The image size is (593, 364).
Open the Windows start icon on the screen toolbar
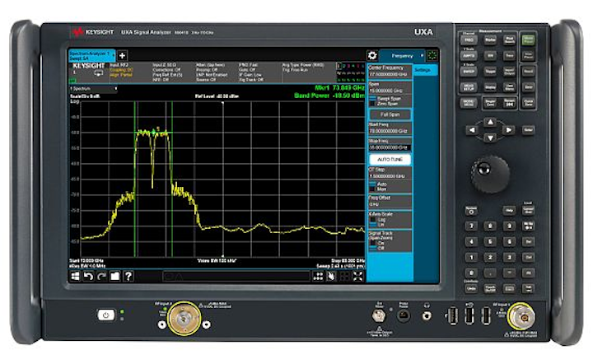click(x=75, y=277)
